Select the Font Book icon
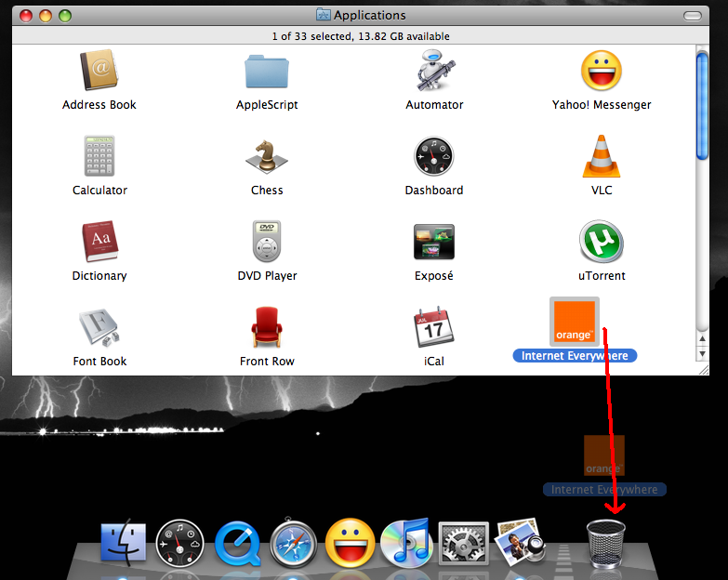The height and width of the screenshot is (580, 728). [x=99, y=327]
